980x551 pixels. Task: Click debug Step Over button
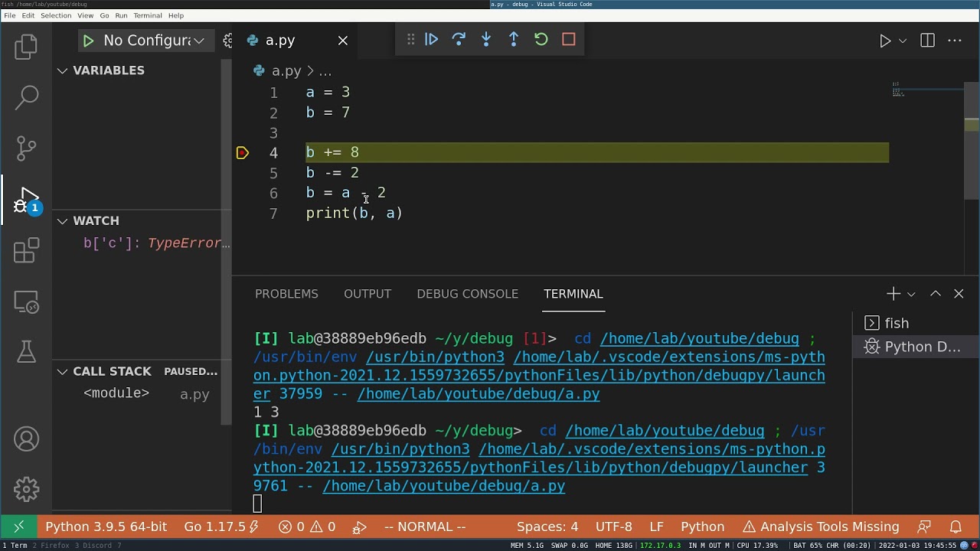pyautogui.click(x=459, y=39)
